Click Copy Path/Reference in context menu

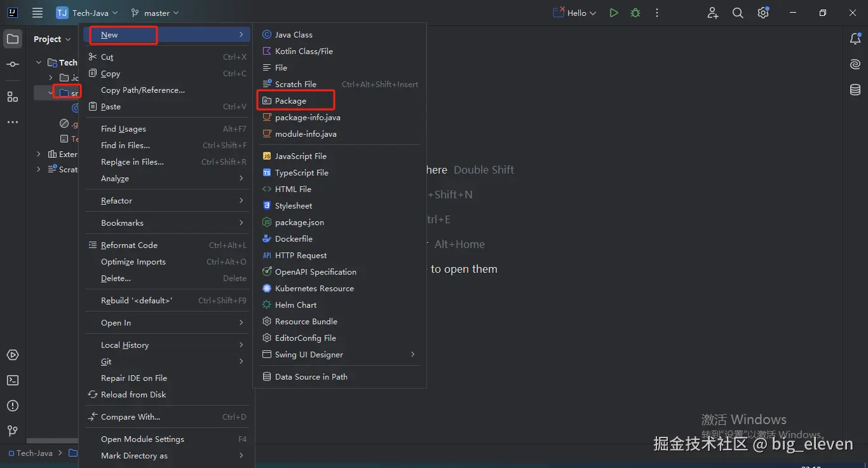coord(167,90)
